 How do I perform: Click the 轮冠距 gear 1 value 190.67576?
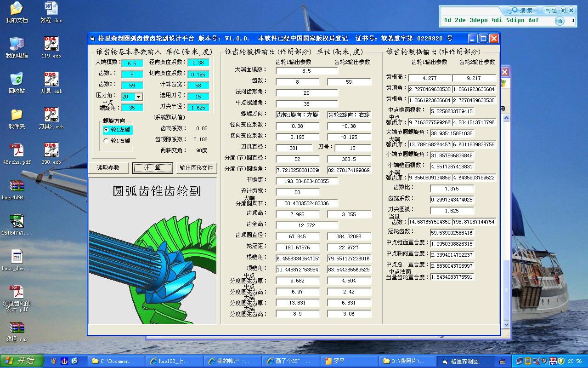click(x=298, y=247)
